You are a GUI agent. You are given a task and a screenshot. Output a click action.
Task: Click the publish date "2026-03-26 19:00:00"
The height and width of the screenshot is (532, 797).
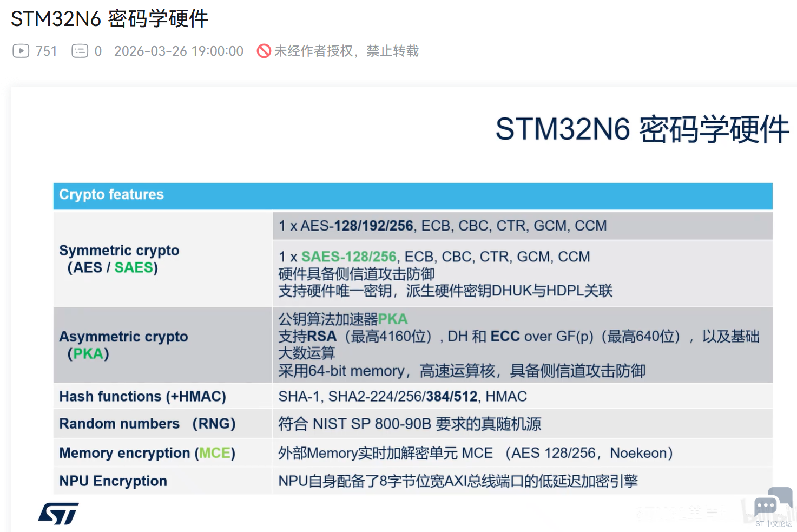point(179,51)
